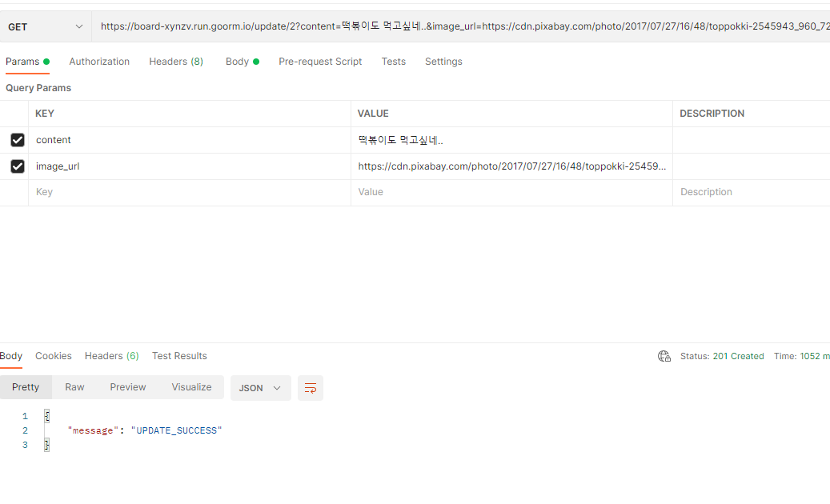Click the network globe lock icon
The image size is (830, 504).
point(664,357)
